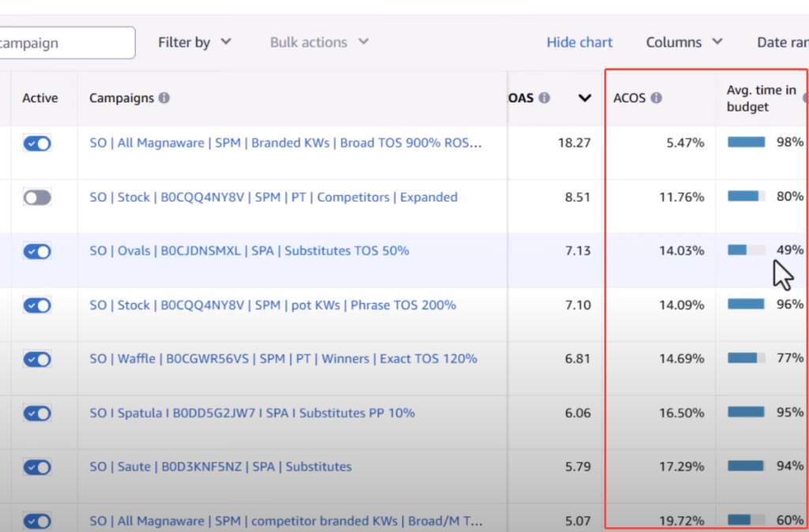Toggle the Ovals Substitutes TOS 50% campaign
The width and height of the screenshot is (809, 532).
[x=37, y=251]
